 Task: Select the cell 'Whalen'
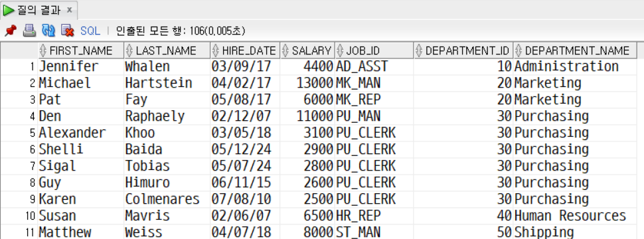click(167, 66)
